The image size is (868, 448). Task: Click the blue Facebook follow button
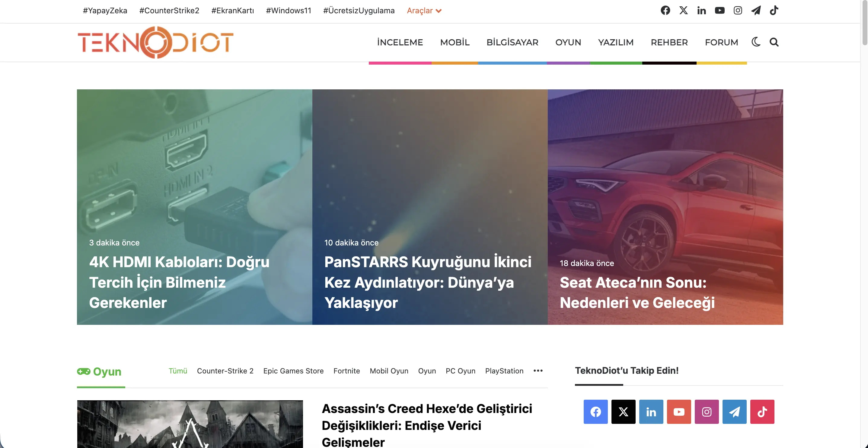pos(595,411)
